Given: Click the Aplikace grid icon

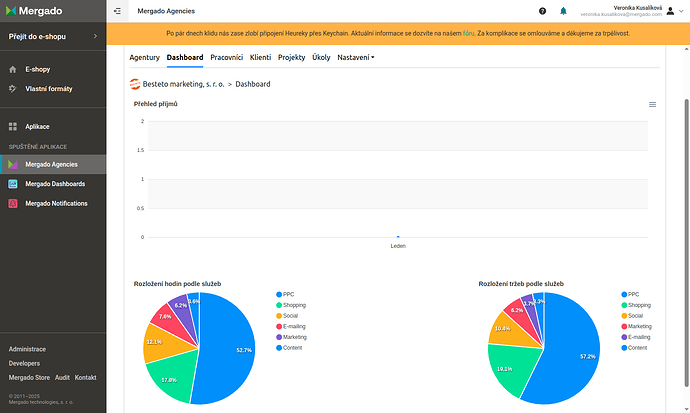Looking at the screenshot, I should coord(13,127).
